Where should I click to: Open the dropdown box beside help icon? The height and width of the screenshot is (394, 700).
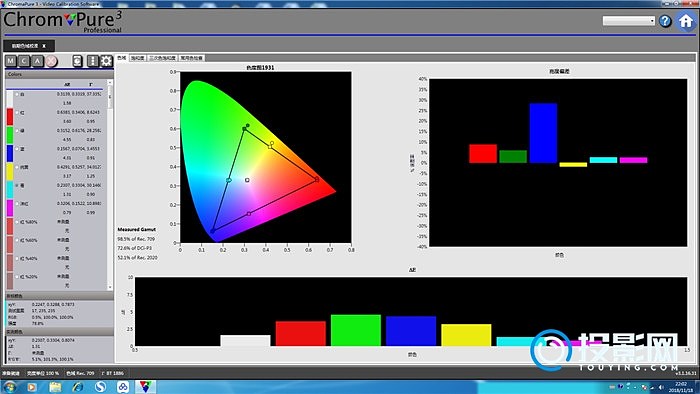pyautogui.click(x=629, y=21)
